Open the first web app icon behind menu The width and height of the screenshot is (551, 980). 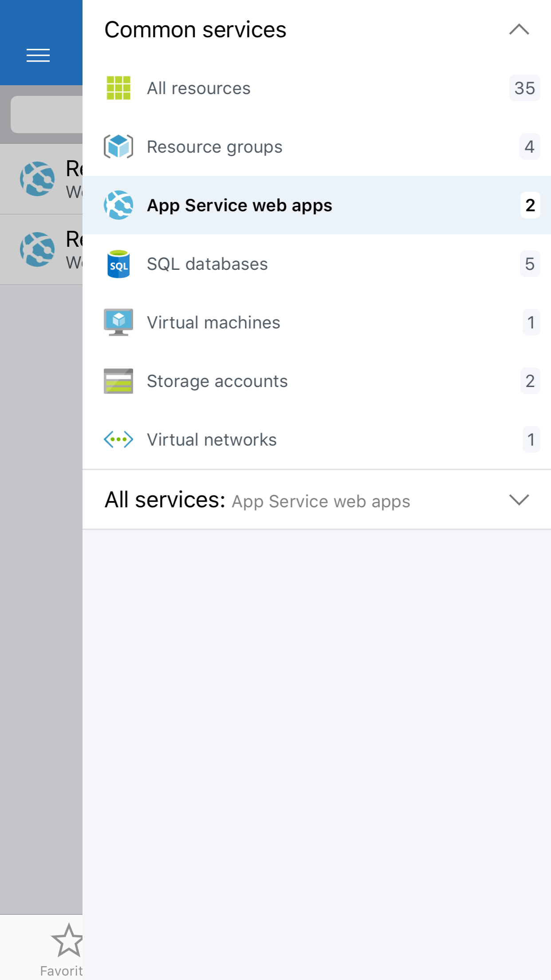37,179
